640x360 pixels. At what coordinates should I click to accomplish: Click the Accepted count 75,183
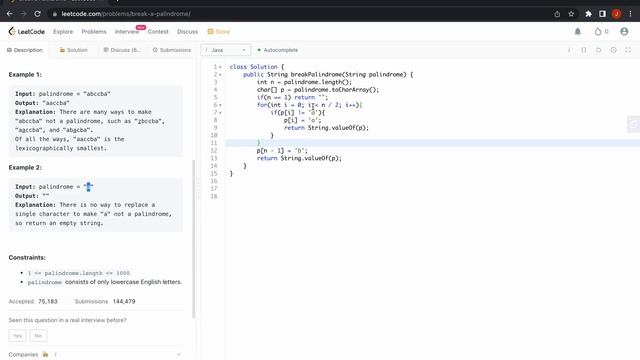point(48,301)
